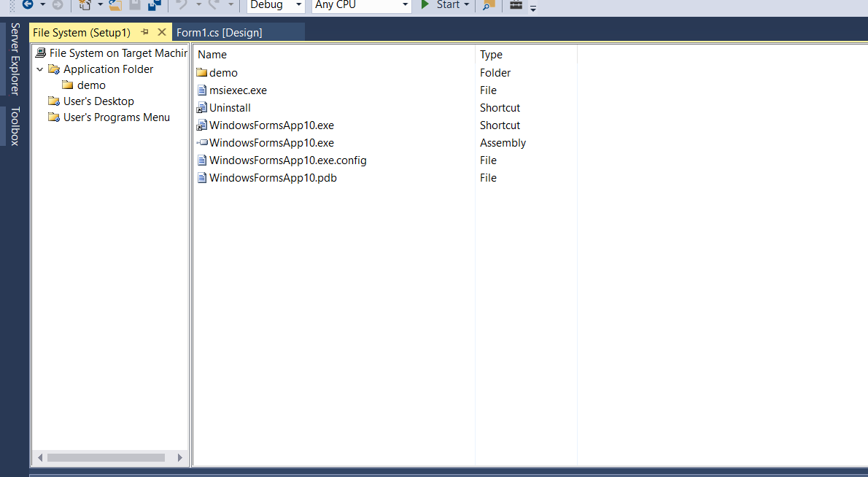Select demo subfolder label in tree
Viewport: 868px width, 477px height.
[x=91, y=85]
